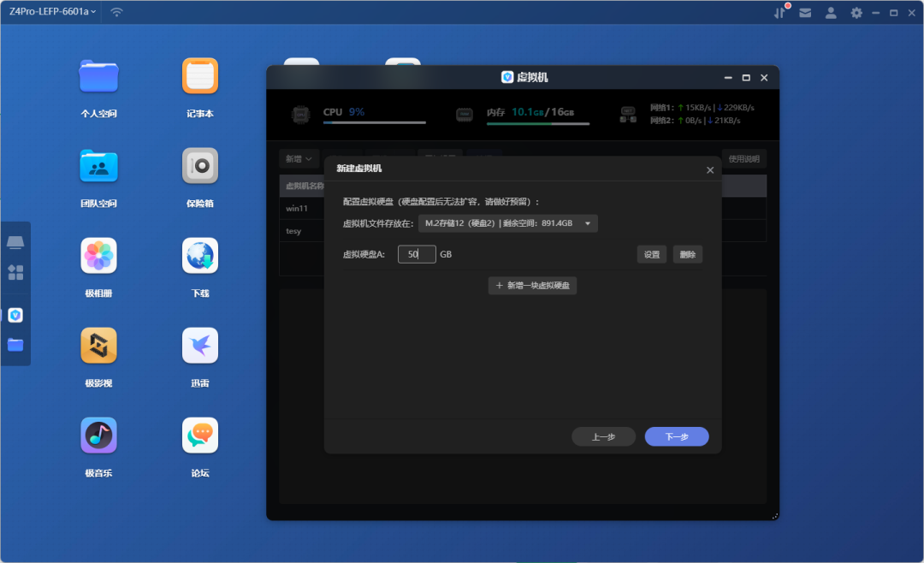Click the memory icon beside 内存

(465, 115)
